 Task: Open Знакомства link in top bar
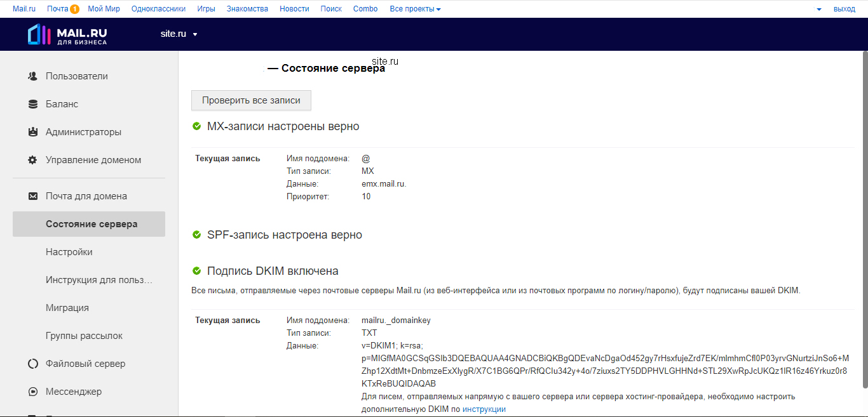click(x=247, y=9)
